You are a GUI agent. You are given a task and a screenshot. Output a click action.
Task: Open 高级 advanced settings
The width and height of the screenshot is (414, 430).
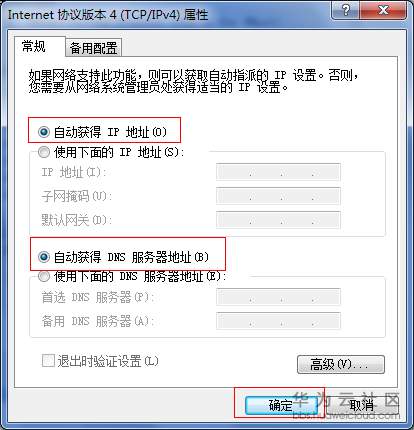(x=341, y=364)
